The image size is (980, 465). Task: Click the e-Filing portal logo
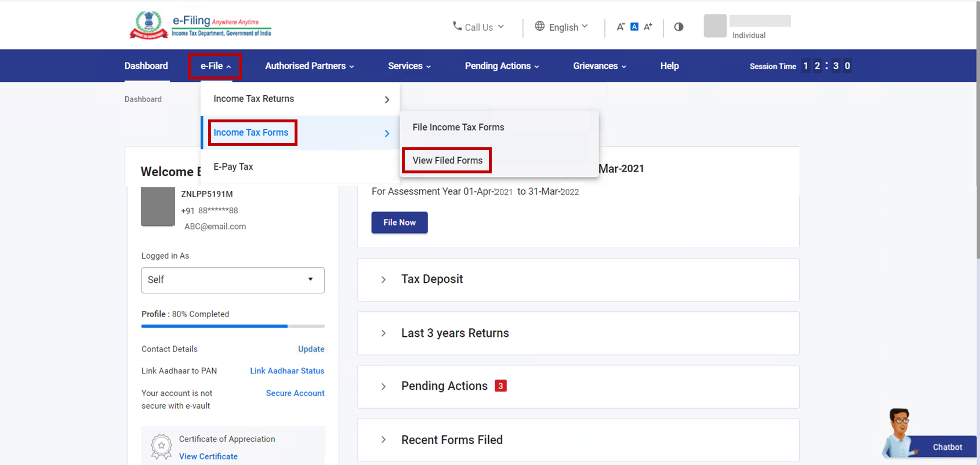click(200, 26)
